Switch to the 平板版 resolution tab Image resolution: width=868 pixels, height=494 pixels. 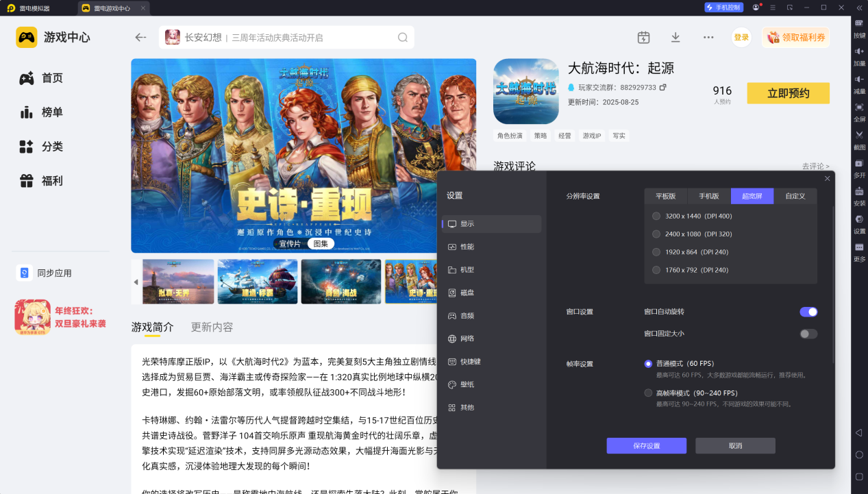666,196
